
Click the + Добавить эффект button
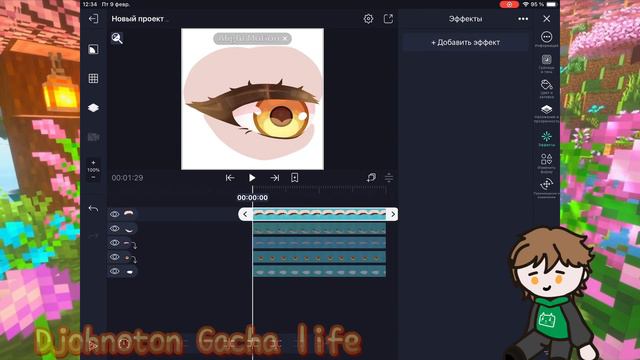pos(465,42)
